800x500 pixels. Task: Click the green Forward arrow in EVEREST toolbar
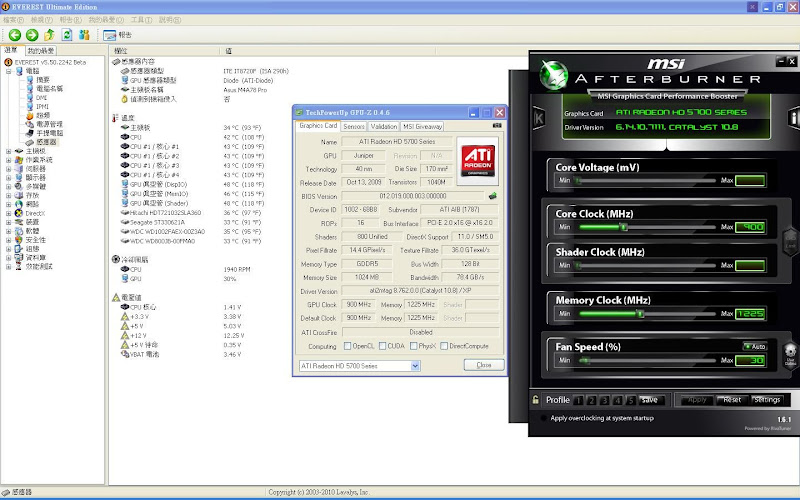[x=32, y=35]
